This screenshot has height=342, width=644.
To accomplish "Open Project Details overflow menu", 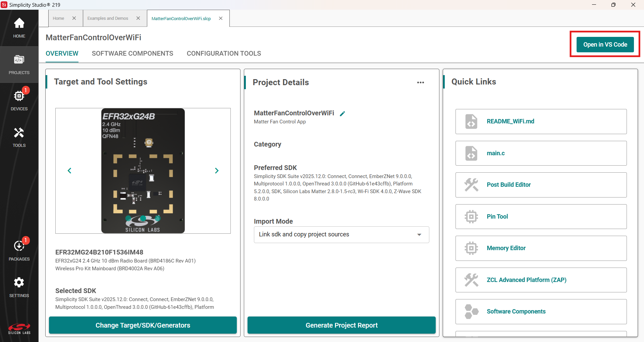I will coord(421,82).
